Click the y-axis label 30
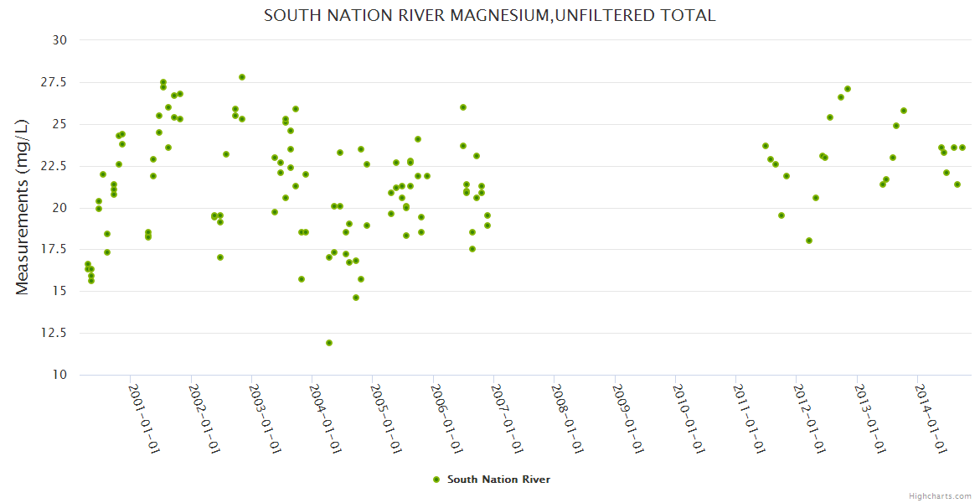This screenshot has height=503, width=980. coord(60,40)
